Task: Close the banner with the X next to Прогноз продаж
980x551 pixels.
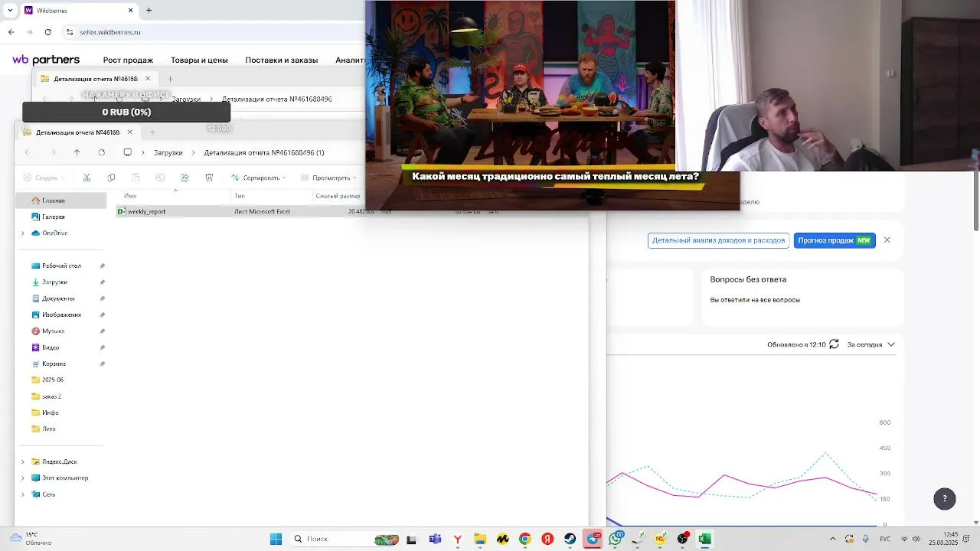Action: click(887, 240)
